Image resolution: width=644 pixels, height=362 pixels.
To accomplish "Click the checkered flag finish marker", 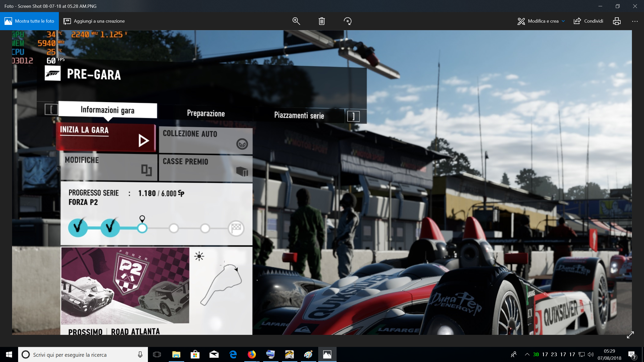I will tap(236, 228).
